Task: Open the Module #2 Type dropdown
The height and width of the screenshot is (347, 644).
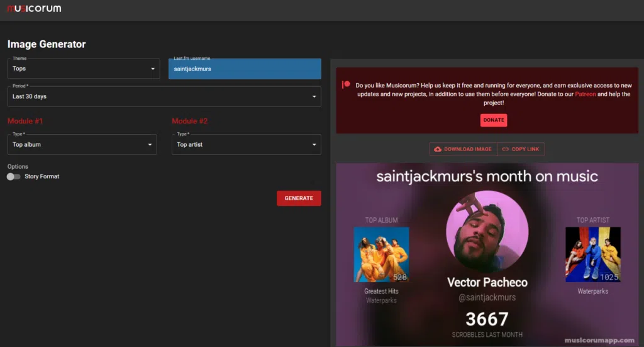Action: tap(247, 145)
